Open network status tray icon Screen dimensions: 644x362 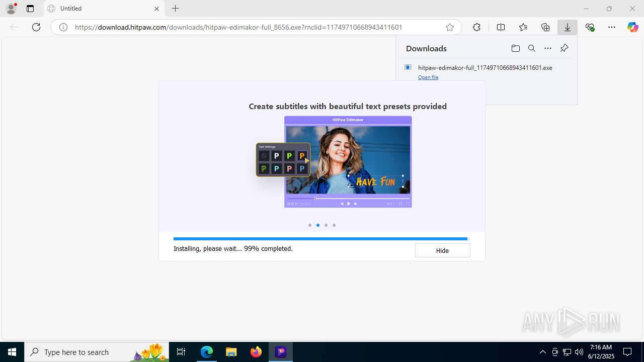coord(567,352)
